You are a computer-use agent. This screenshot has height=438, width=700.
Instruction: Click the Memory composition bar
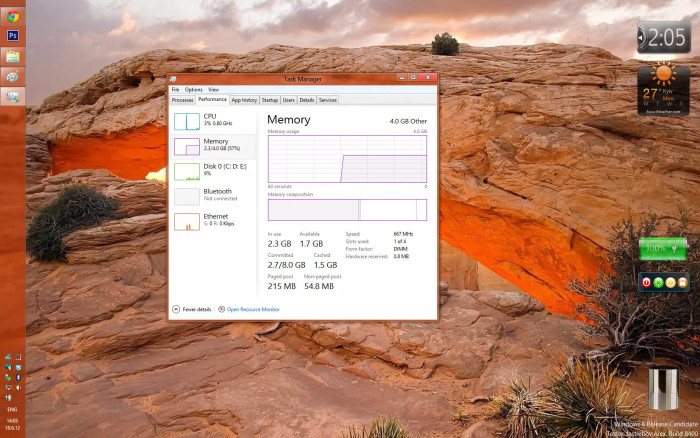point(347,210)
